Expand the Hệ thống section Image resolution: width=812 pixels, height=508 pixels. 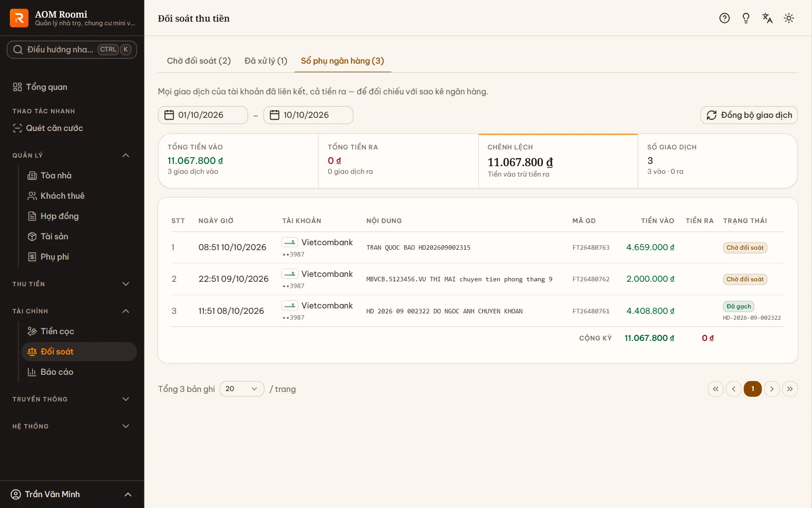pos(72,426)
